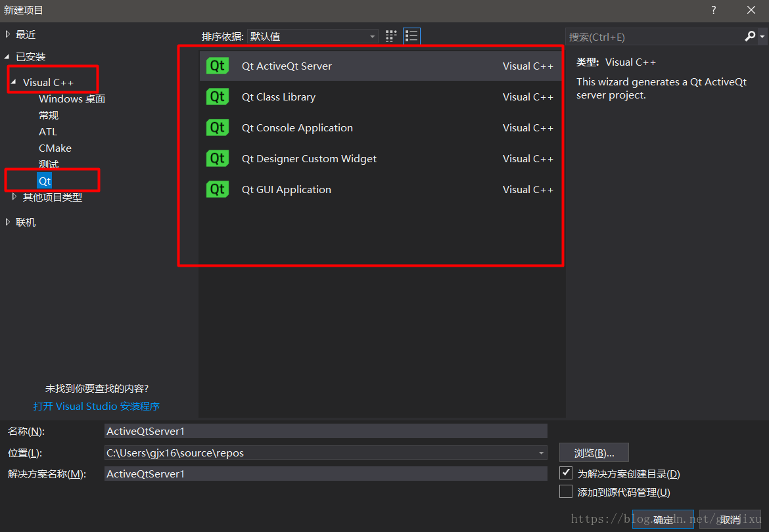The image size is (769, 532).
Task: Select the Qt category in tree
Action: pos(45,181)
